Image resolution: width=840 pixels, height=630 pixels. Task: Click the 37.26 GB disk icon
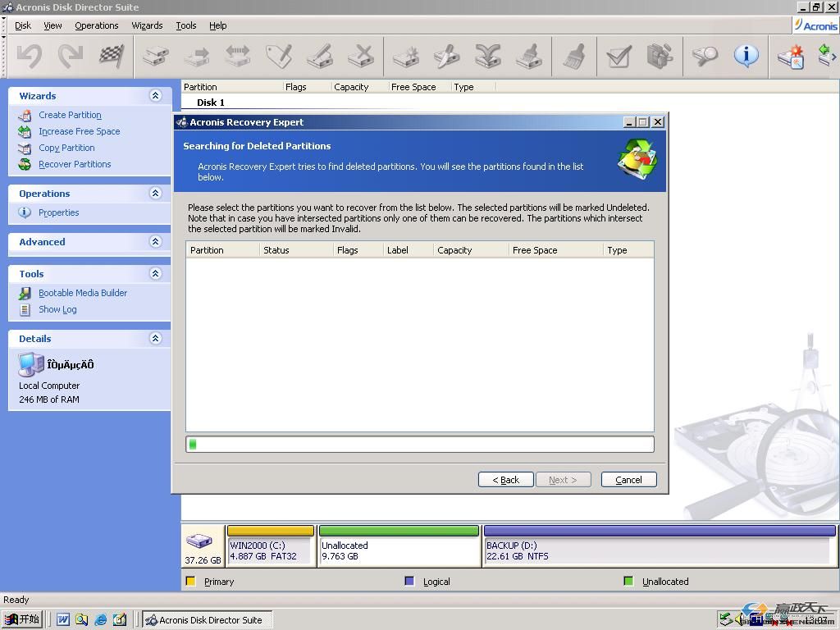[x=199, y=541]
